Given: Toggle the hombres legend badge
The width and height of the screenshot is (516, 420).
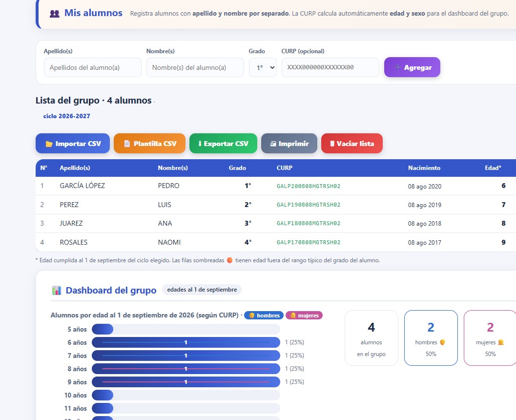Looking at the screenshot, I should [x=264, y=315].
